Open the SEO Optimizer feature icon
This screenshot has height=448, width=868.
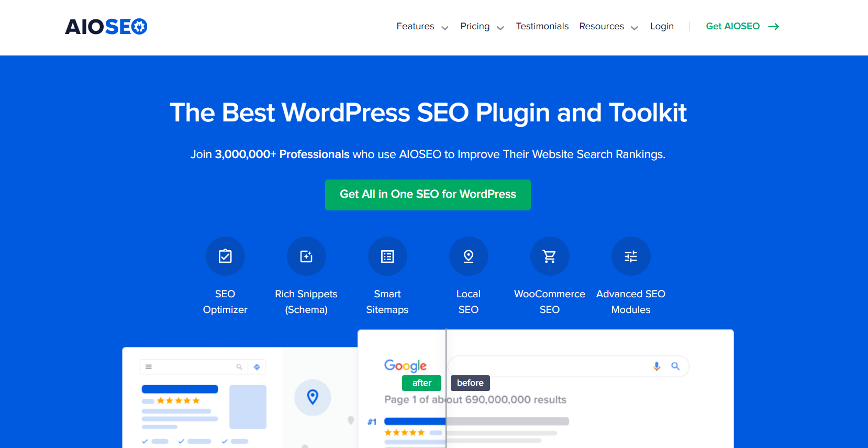pos(225,256)
